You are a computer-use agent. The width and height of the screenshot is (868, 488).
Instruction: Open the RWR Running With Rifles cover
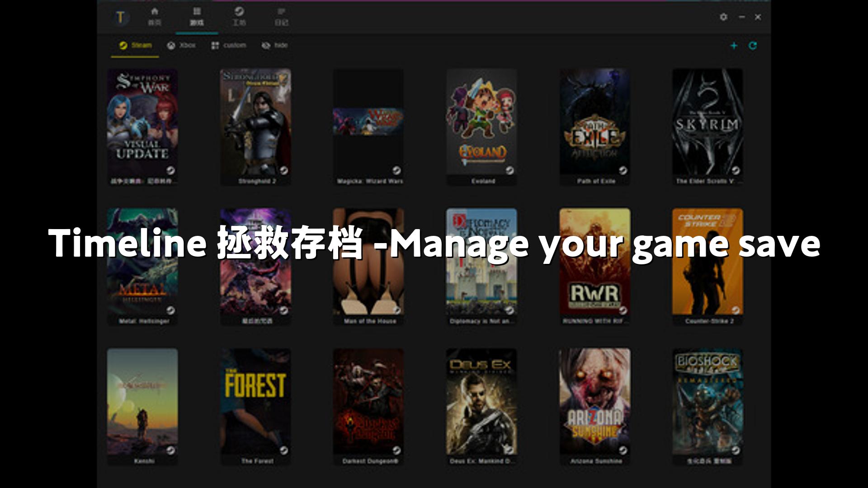tap(594, 262)
